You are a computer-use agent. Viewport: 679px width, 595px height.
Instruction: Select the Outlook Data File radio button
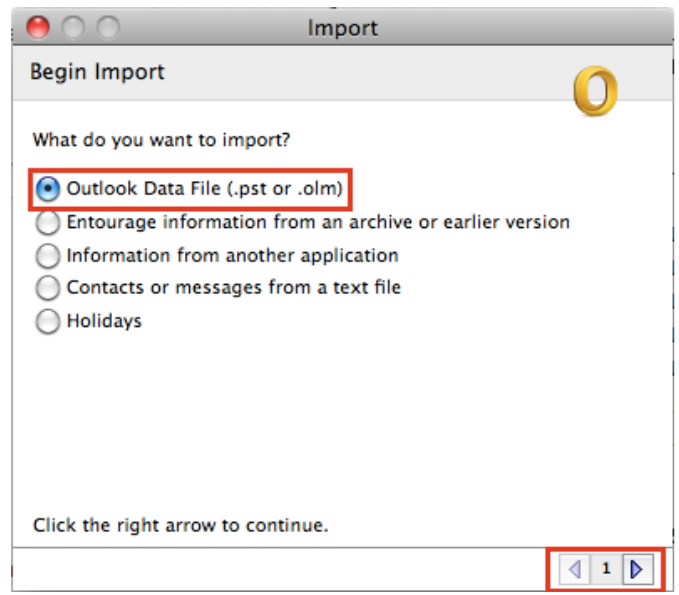click(x=48, y=188)
